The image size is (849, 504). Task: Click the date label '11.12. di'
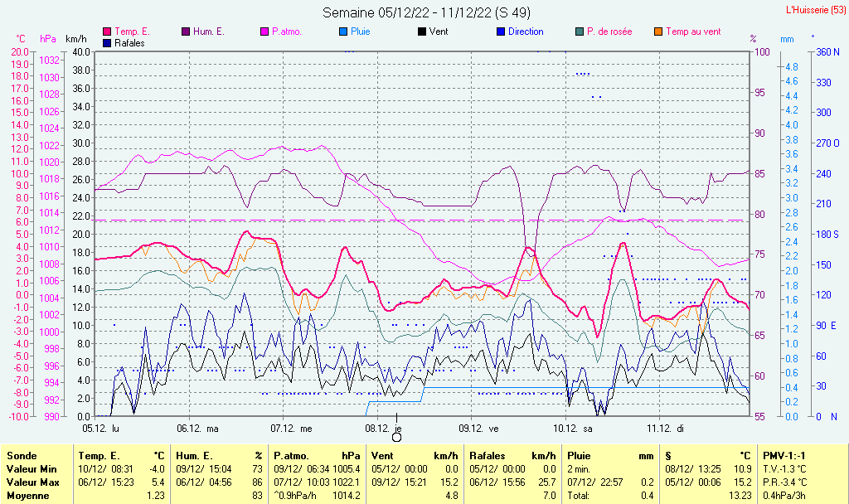[x=666, y=429]
